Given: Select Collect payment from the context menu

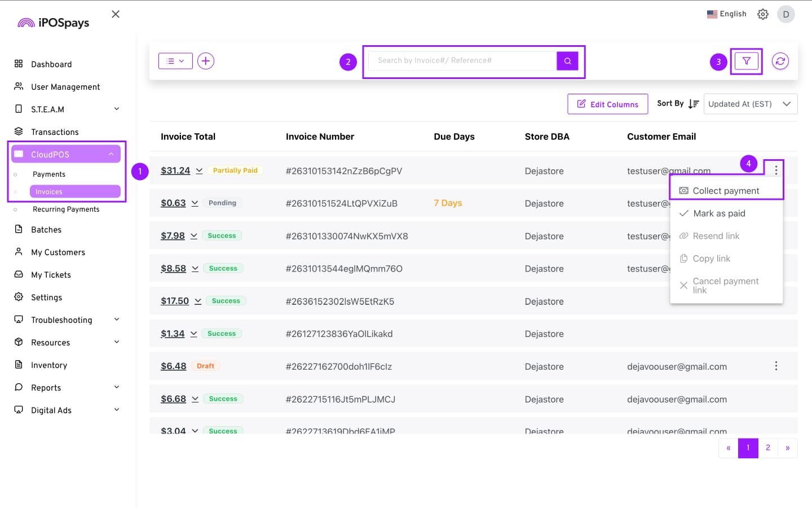Looking at the screenshot, I should pos(725,191).
